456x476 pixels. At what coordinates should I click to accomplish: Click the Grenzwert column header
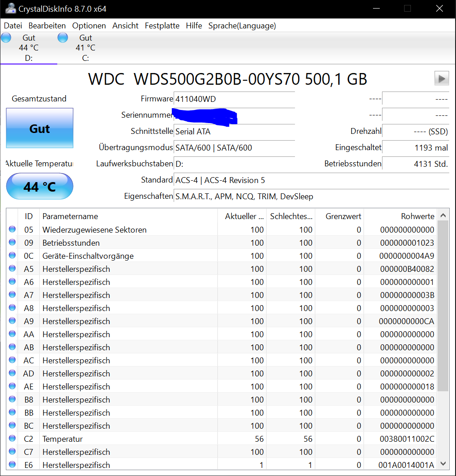click(x=340, y=216)
